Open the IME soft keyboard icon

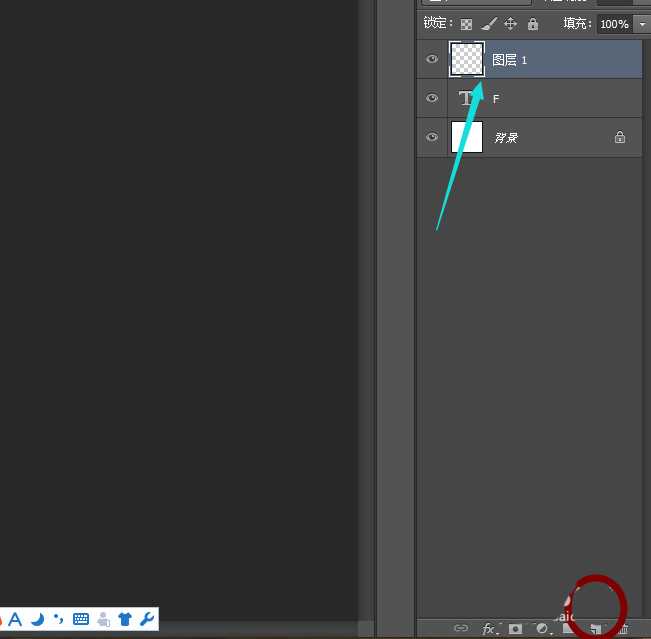coord(81,619)
